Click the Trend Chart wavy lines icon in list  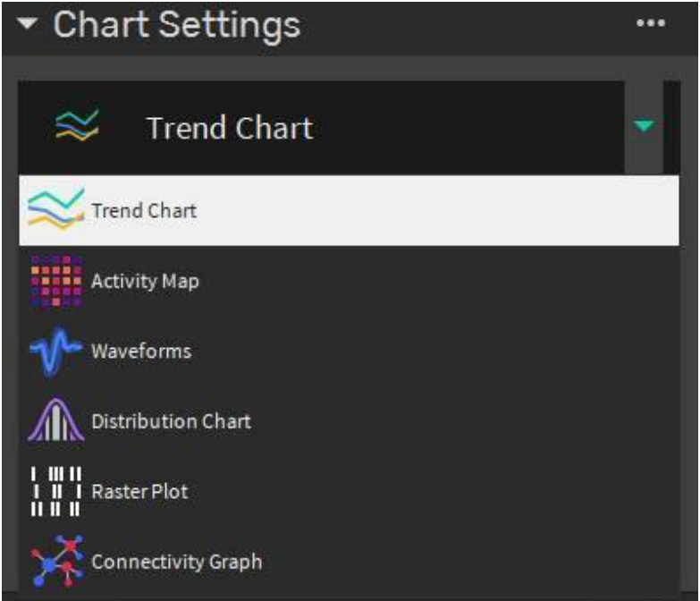coord(56,209)
